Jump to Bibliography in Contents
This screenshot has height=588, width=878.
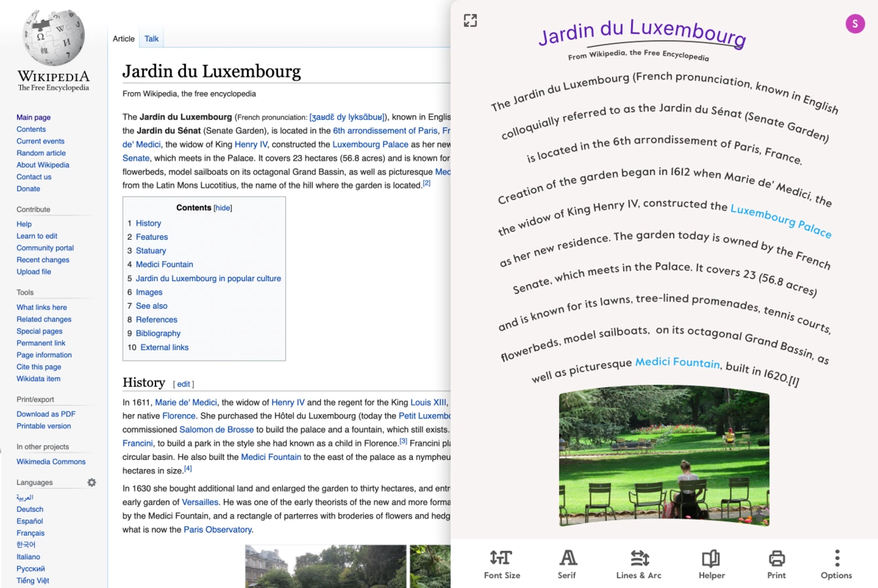click(158, 333)
